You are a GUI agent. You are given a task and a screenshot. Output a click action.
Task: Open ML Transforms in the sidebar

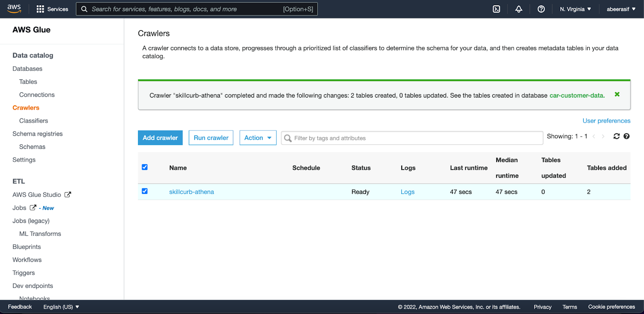[40, 234]
